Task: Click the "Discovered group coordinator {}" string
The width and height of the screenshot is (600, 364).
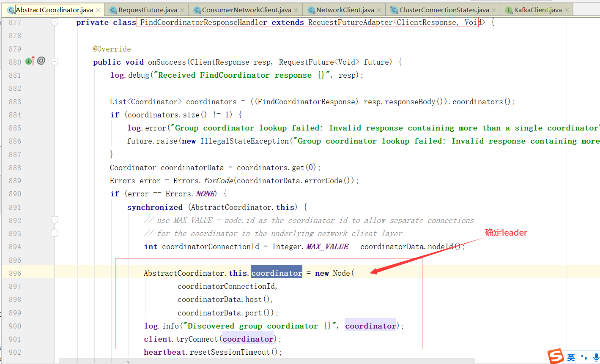Action: click(x=259, y=326)
